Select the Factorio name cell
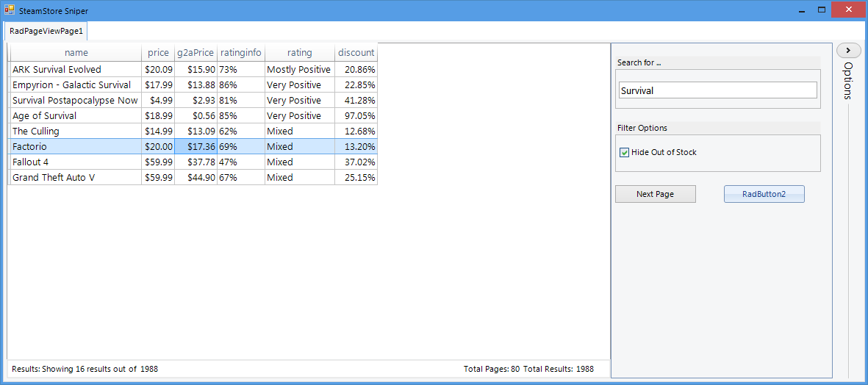The width and height of the screenshot is (868, 385). 76,147
